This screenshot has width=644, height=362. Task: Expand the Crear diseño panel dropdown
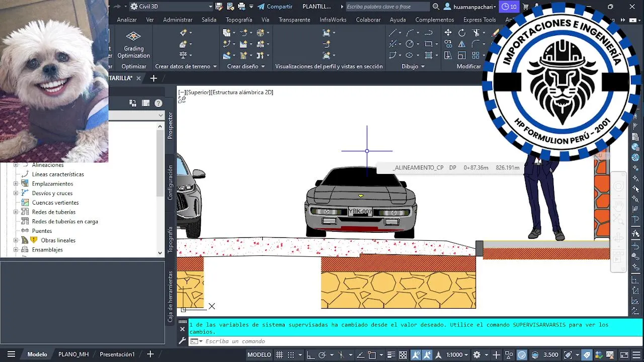click(x=246, y=66)
